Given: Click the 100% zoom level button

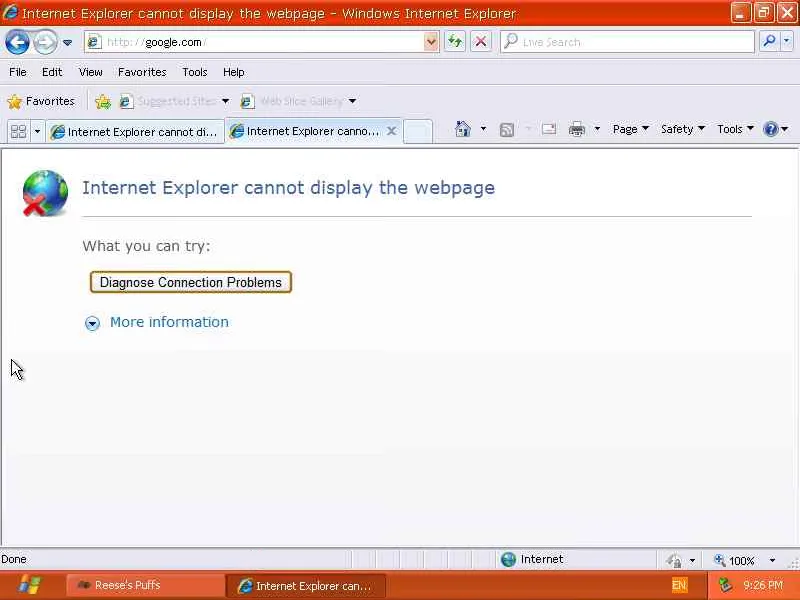Looking at the screenshot, I should [735, 560].
